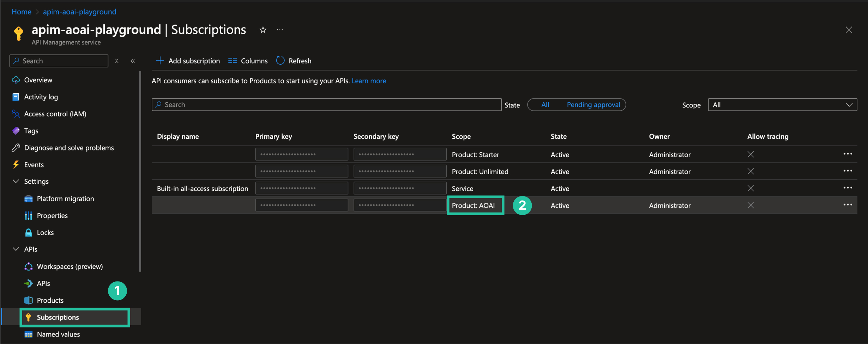868x344 pixels.
Task: Click the Properties bars icon
Action: pyautogui.click(x=29, y=216)
